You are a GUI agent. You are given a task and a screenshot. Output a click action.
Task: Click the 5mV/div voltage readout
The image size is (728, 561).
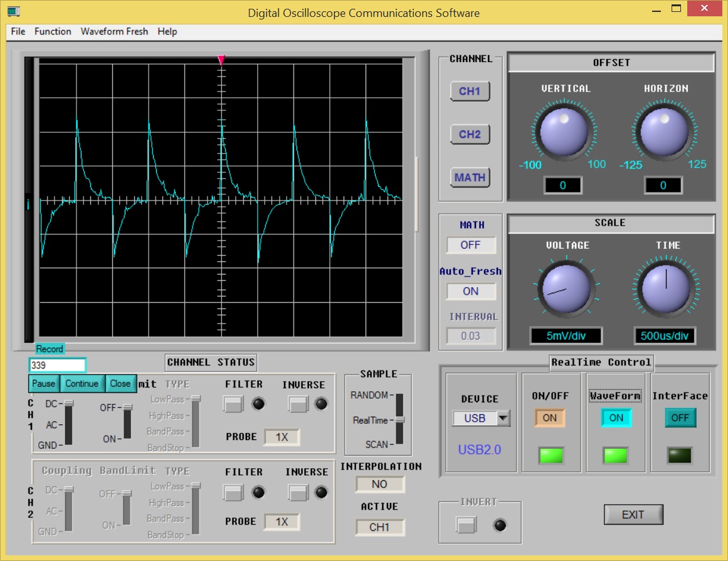(x=566, y=336)
